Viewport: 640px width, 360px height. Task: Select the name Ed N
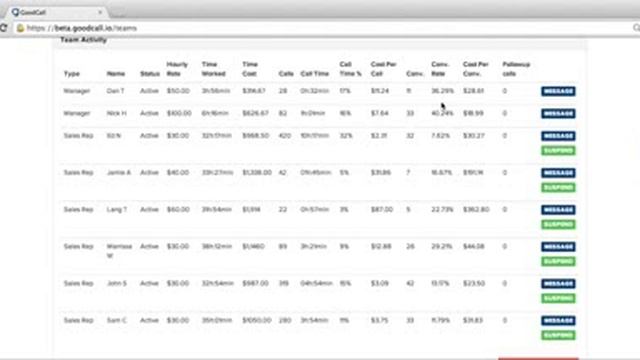(113, 136)
